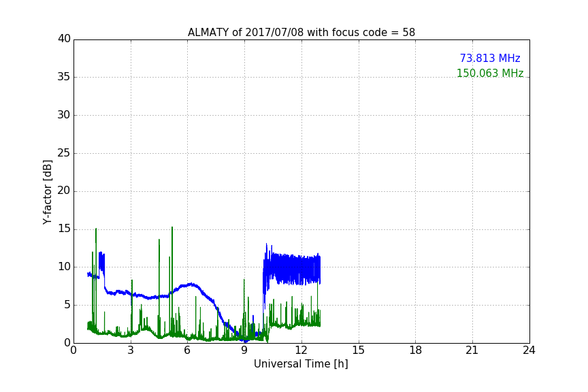Click the x-axis tick label 12

[x=301, y=350]
